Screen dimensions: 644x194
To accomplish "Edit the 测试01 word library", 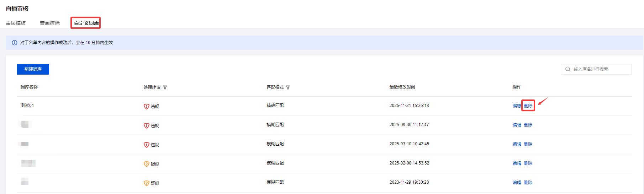I will (x=517, y=106).
